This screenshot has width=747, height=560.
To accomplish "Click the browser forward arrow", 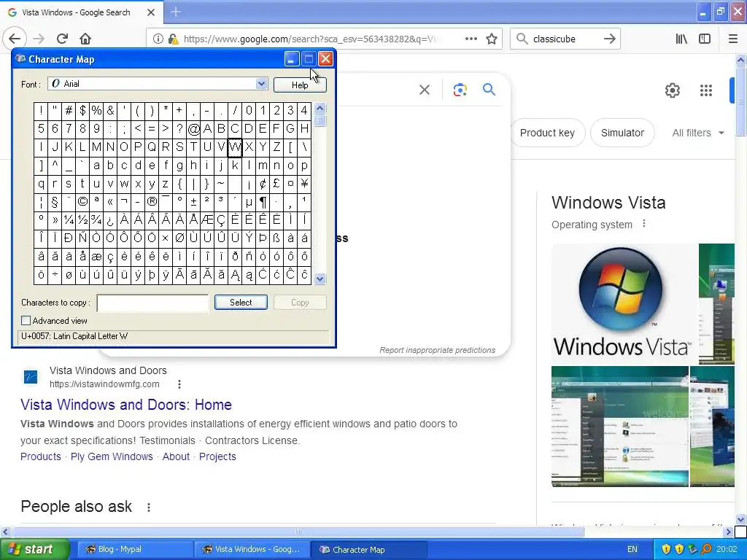I will click(39, 39).
